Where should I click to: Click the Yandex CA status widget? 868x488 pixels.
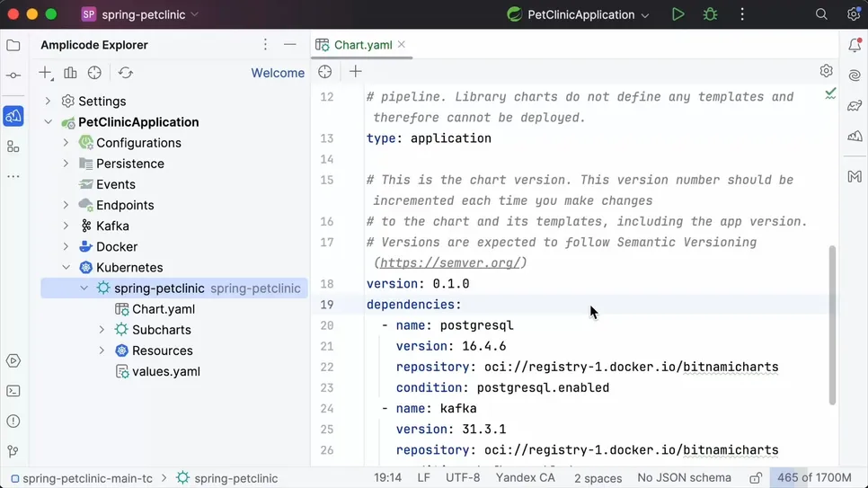click(526, 478)
